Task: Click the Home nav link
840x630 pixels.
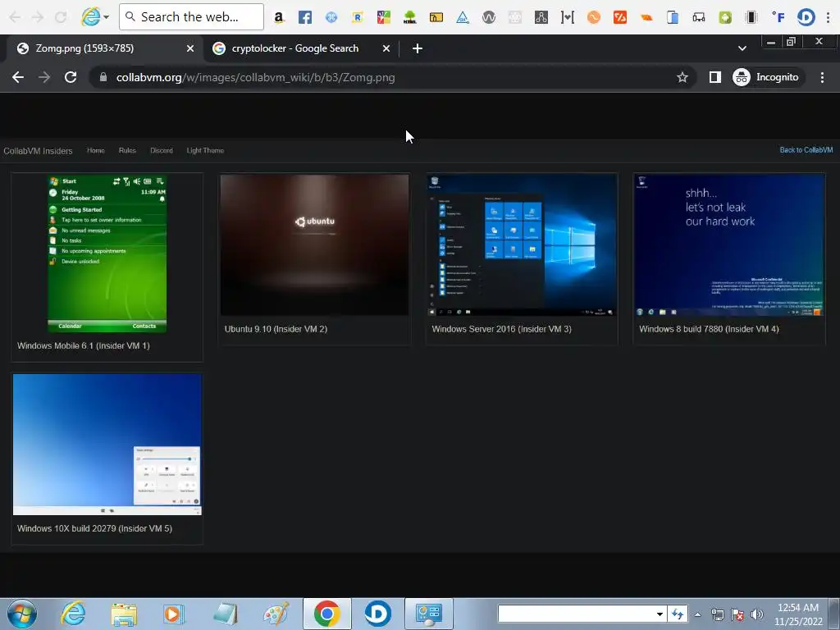Action: click(x=96, y=151)
